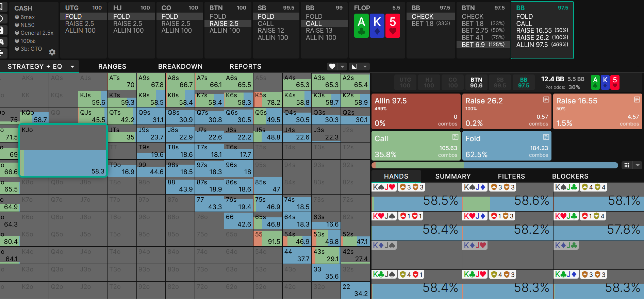Open the K♣J♠ combo showing 58.4%
This screenshot has height=299, width=644.
(416, 284)
